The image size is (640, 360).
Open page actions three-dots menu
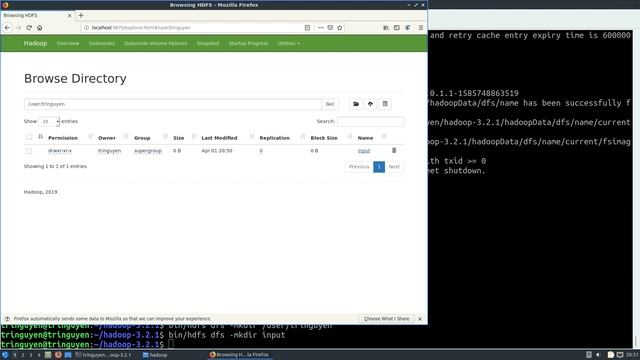tap(320, 28)
